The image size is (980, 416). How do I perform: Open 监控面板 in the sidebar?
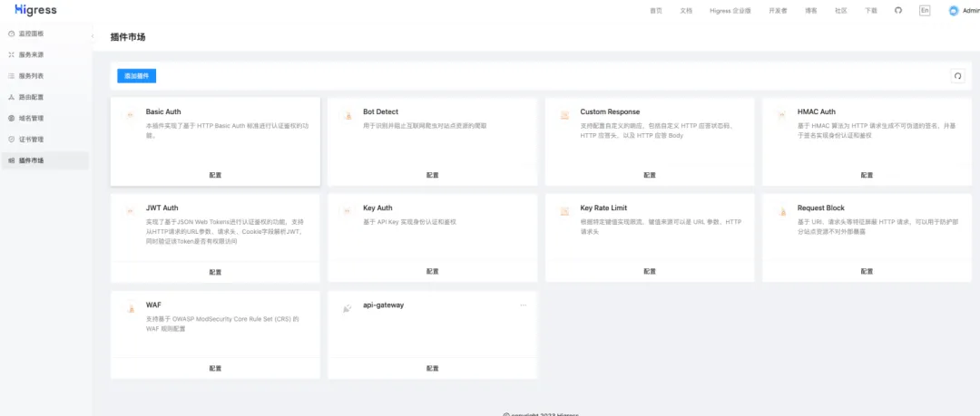pyautogui.click(x=31, y=34)
